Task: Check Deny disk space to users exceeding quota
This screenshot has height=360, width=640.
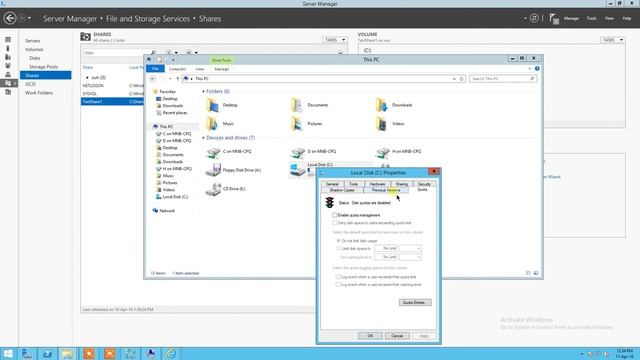Action: (335, 223)
